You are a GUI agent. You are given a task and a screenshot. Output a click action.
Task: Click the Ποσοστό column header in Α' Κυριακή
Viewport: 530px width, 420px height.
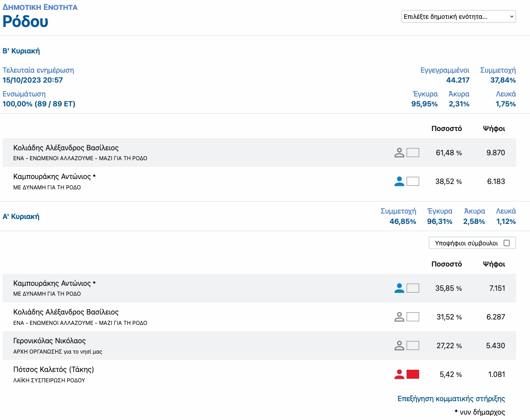[x=447, y=264]
